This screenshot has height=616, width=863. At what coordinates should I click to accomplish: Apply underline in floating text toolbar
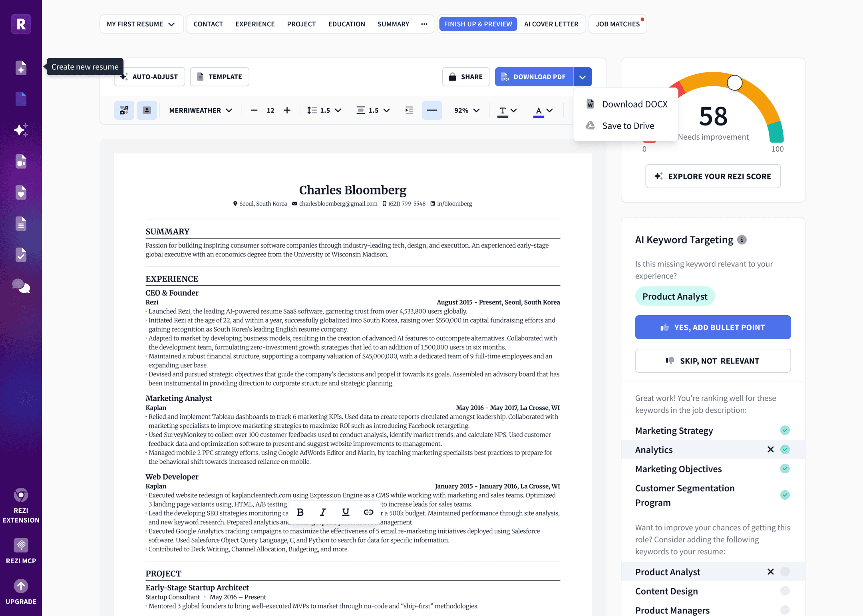click(346, 512)
